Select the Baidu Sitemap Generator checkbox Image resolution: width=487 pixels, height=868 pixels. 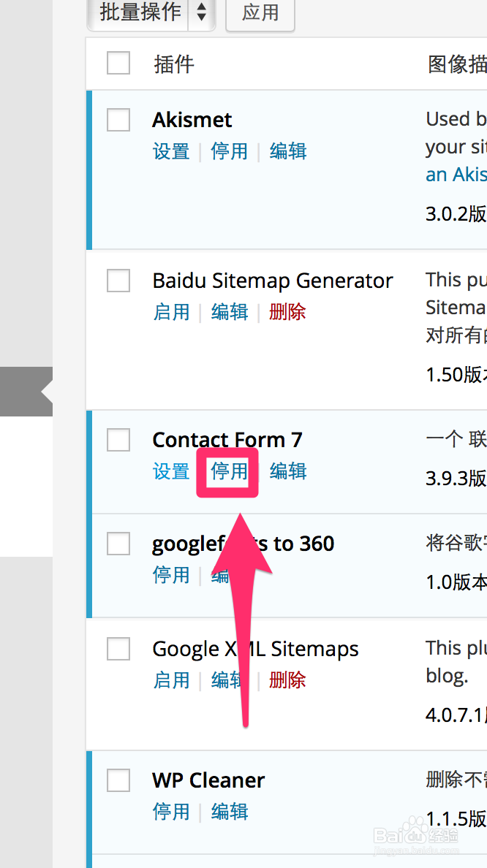[118, 281]
